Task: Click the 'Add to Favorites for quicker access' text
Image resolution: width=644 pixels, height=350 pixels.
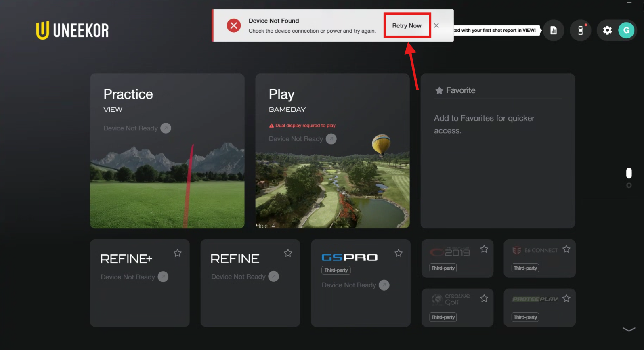Action: click(x=484, y=124)
